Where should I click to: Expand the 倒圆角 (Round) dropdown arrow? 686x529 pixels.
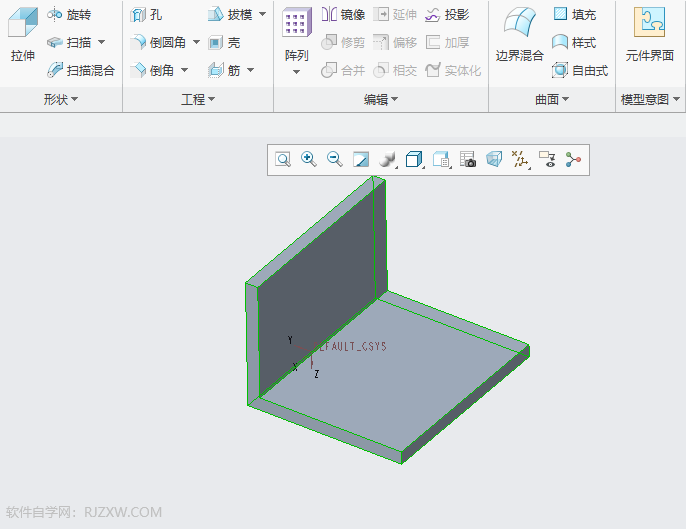[x=196, y=43]
